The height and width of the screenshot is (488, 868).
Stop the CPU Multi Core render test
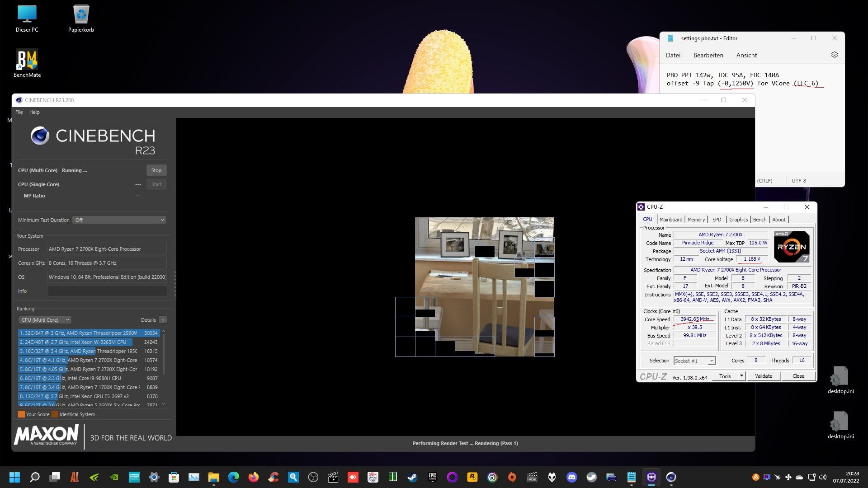[x=156, y=170]
